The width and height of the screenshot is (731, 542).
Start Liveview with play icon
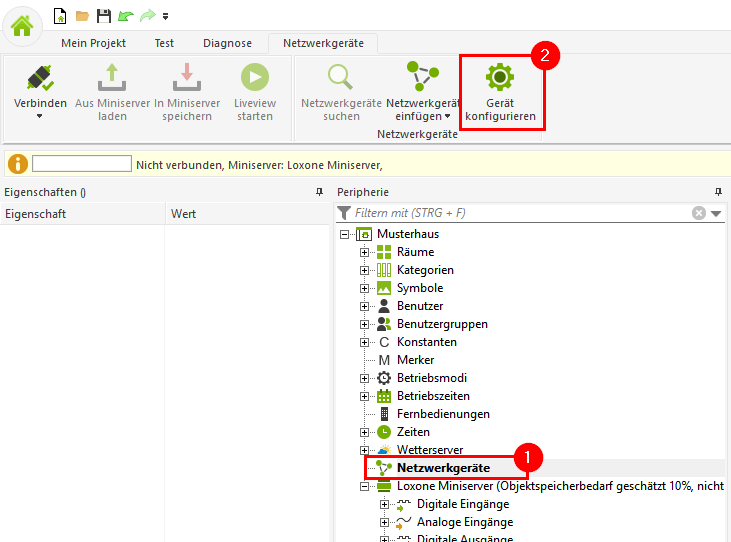pyautogui.click(x=254, y=77)
